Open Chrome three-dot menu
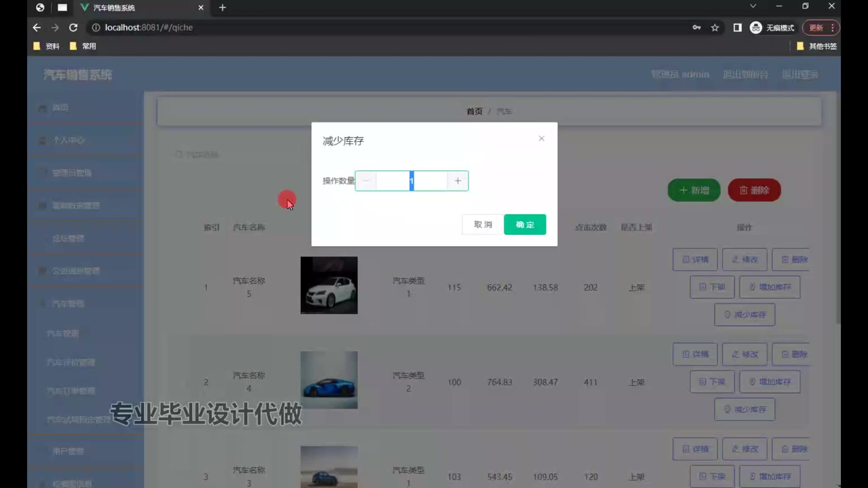 833,28
